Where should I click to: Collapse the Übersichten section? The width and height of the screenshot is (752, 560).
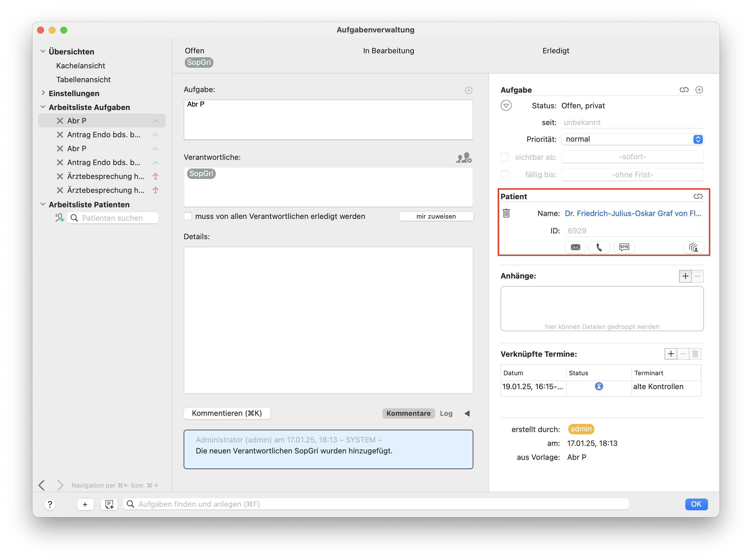click(x=43, y=52)
